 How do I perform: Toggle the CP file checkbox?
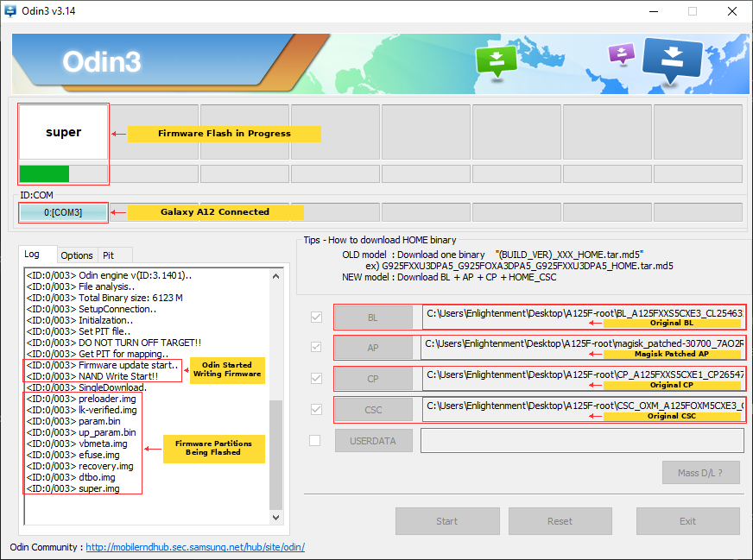(316, 378)
